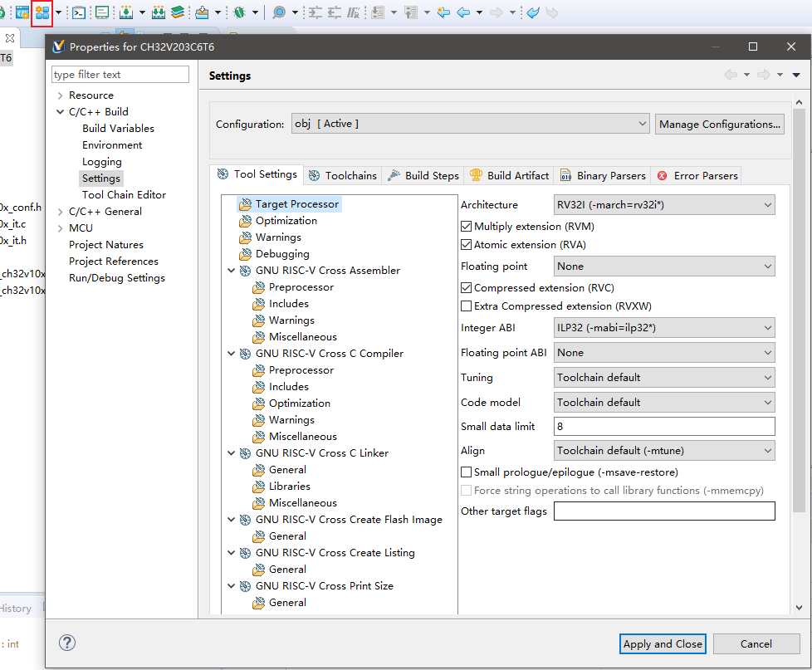Click the stacked books icon
Image resolution: width=812 pixels, height=670 pixels.
[178, 12]
